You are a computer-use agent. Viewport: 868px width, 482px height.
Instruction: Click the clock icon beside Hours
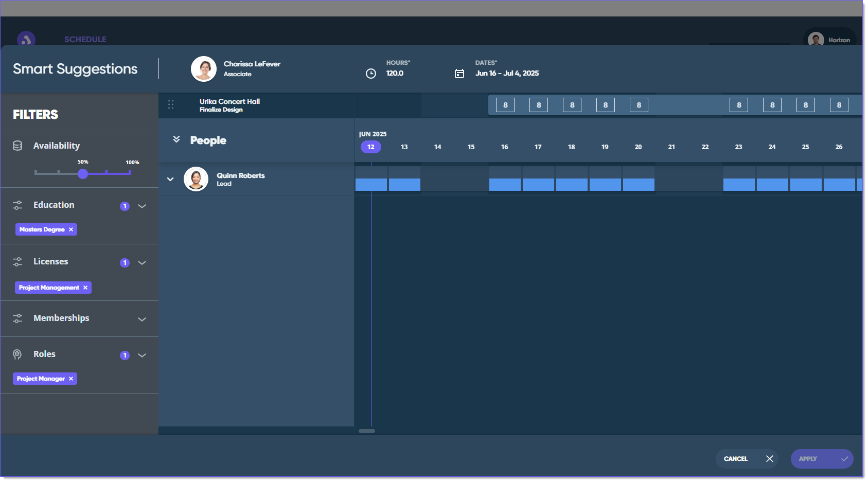tap(370, 74)
